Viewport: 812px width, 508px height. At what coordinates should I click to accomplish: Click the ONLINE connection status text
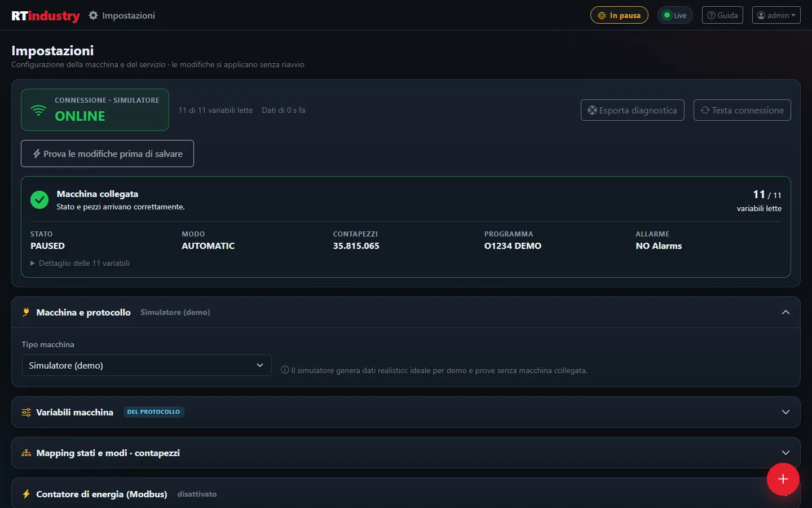coord(80,116)
